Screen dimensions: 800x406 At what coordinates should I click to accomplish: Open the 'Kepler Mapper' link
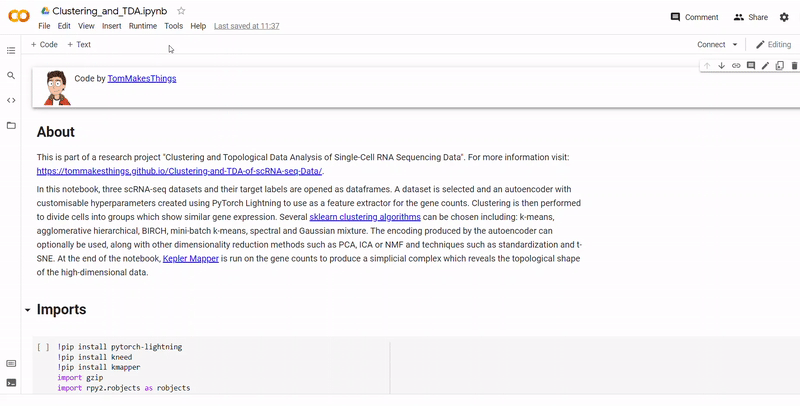(191, 259)
